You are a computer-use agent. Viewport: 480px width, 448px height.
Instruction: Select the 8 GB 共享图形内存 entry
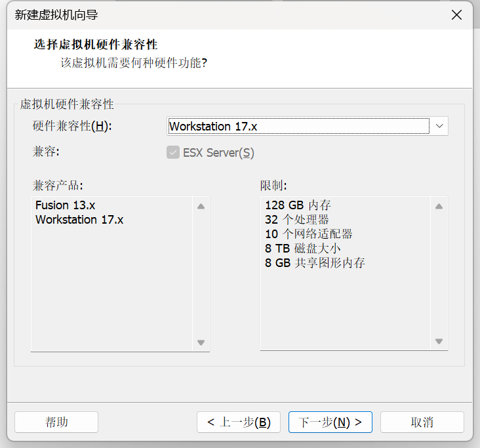[x=315, y=263]
